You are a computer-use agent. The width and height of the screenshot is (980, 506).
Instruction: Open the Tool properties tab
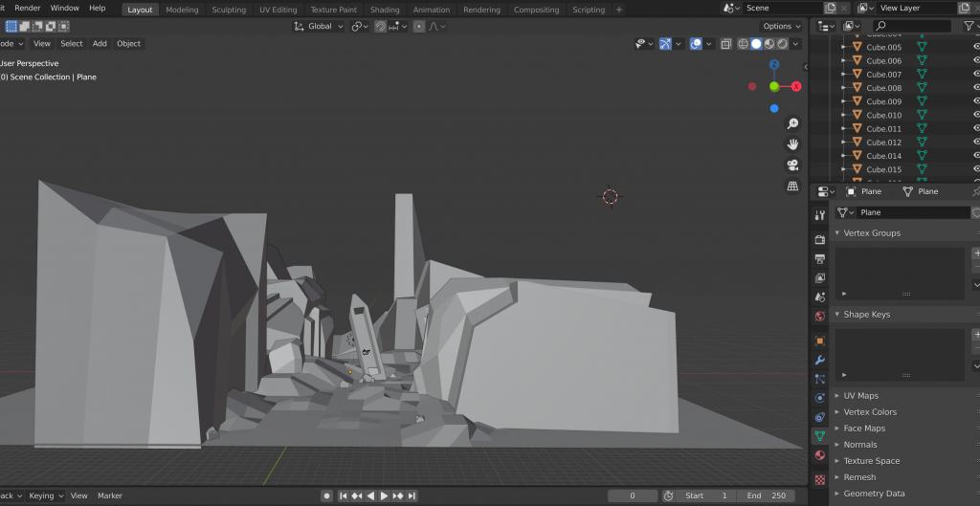pos(820,215)
